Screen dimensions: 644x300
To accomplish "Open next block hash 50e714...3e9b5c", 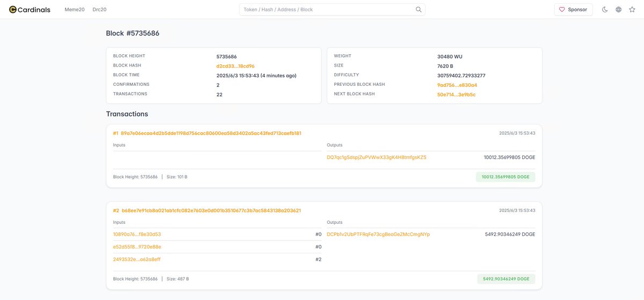I will (456, 94).
